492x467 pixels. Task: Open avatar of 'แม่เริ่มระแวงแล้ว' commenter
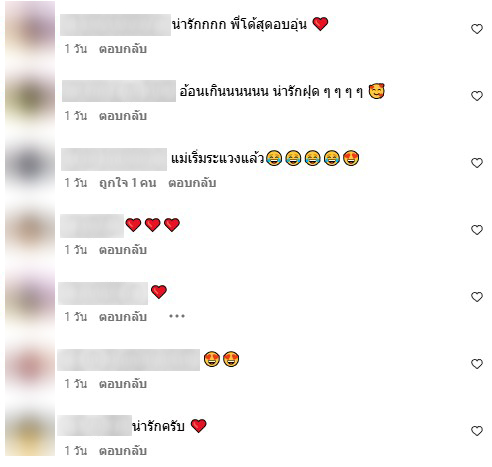(x=30, y=165)
